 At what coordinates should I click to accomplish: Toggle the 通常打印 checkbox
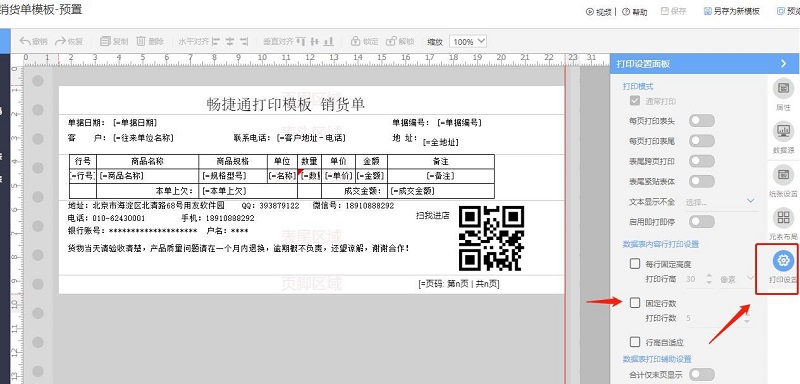[635, 101]
